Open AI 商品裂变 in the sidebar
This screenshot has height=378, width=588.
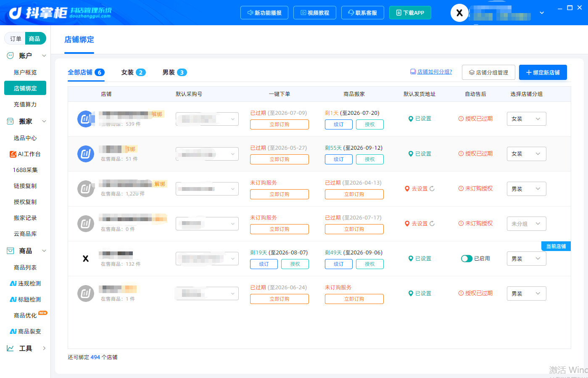pyautogui.click(x=25, y=331)
